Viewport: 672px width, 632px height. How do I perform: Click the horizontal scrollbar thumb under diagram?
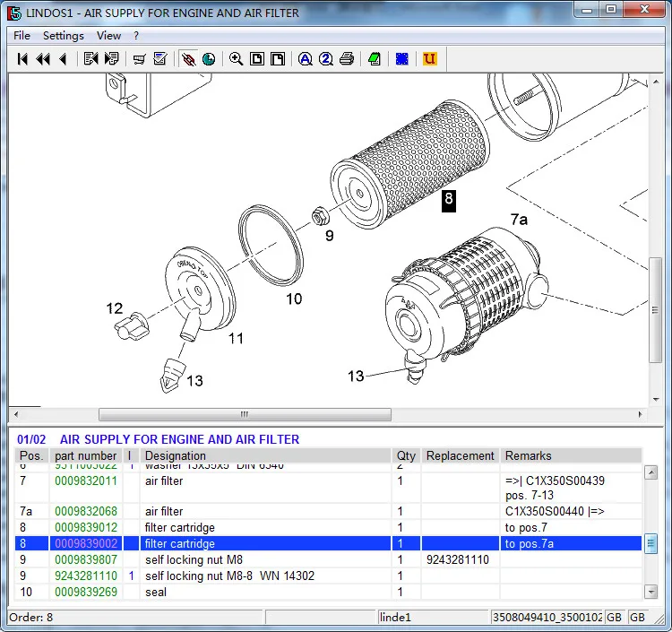244,415
